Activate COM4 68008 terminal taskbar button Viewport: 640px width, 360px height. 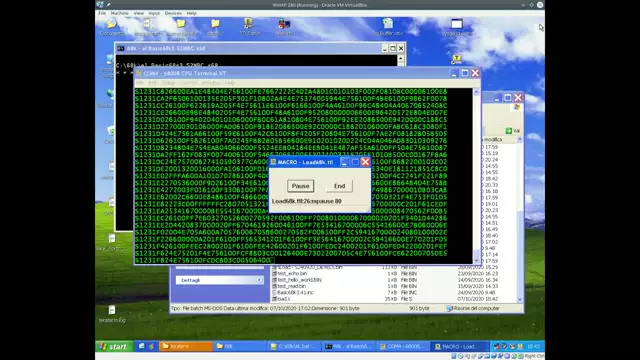[x=403, y=346]
